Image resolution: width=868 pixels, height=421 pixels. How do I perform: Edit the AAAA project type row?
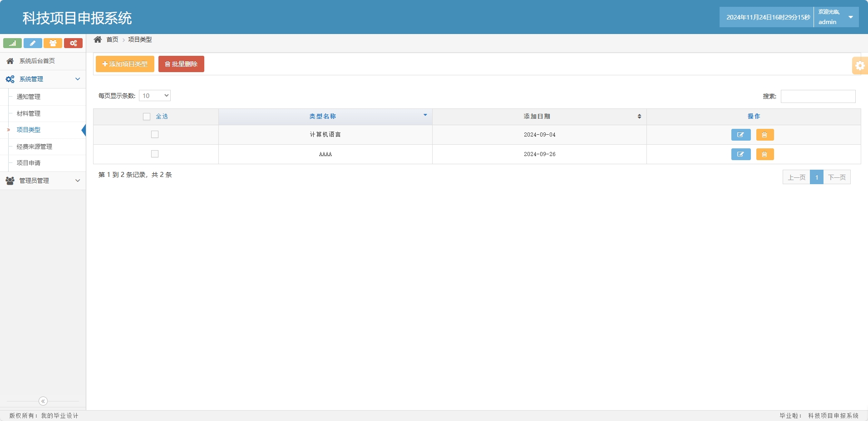click(x=740, y=154)
